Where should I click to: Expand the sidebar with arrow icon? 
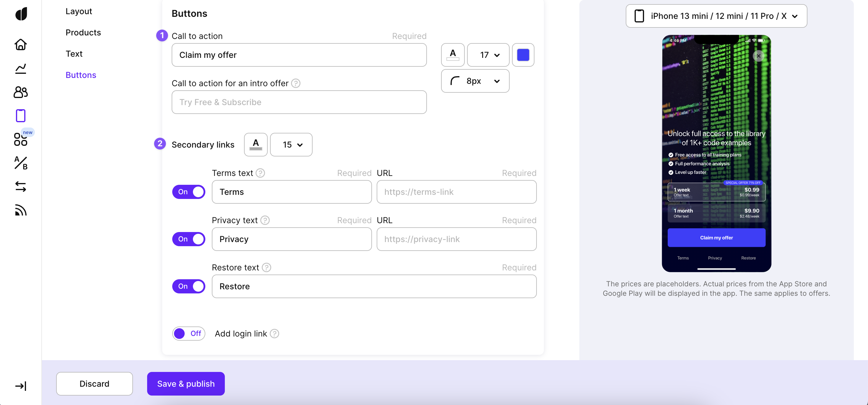(21, 386)
